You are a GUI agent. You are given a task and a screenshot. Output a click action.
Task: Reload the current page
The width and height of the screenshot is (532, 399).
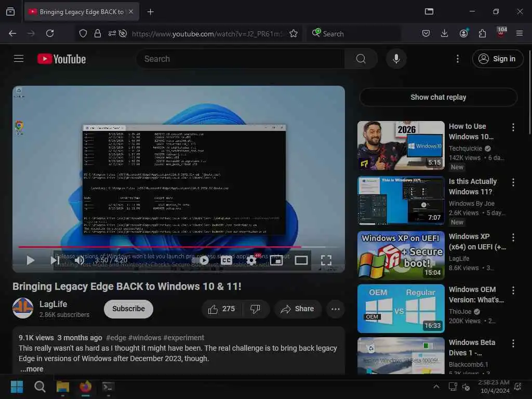tap(50, 33)
